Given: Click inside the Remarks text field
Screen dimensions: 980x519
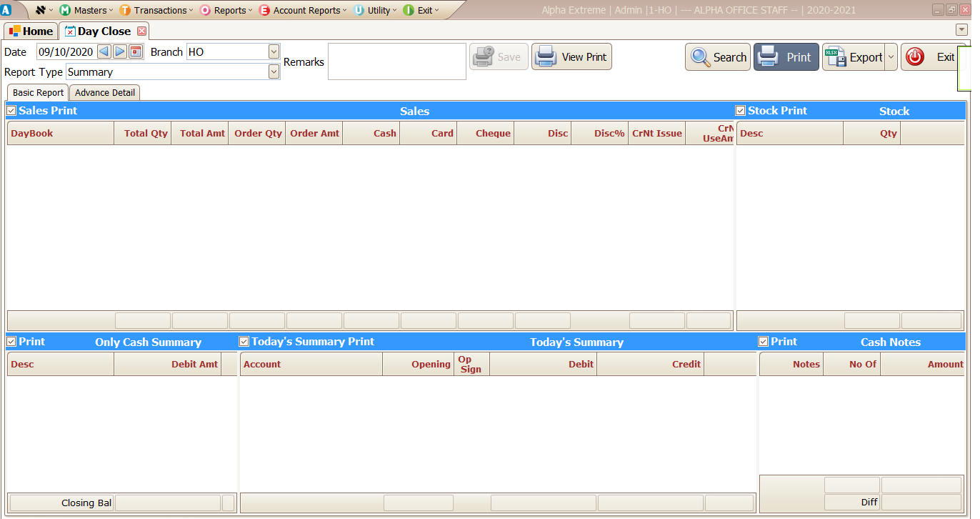Looking at the screenshot, I should point(396,61).
